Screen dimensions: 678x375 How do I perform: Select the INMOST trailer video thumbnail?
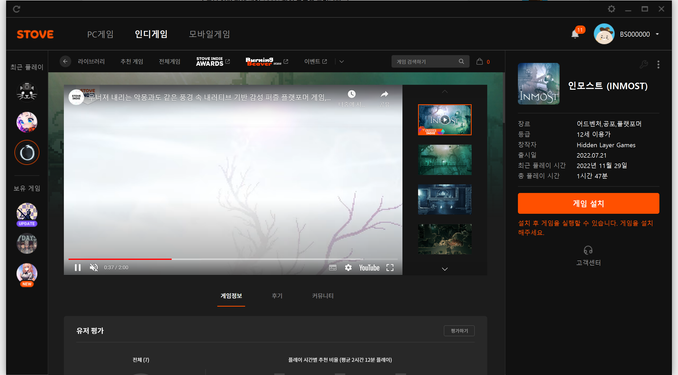click(x=445, y=120)
